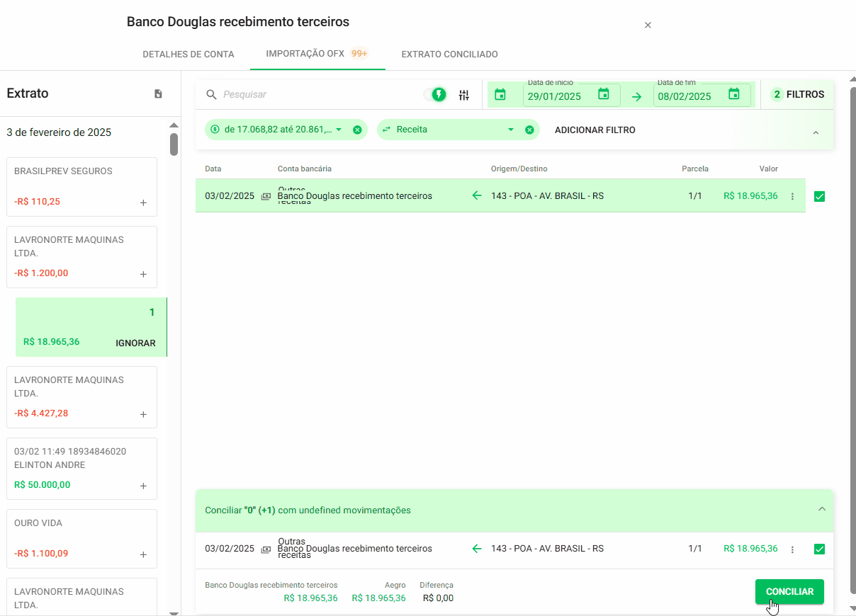Screen dimensions: 856x616
Task: Click the import file icon beside Extrato
Action: coord(158,93)
